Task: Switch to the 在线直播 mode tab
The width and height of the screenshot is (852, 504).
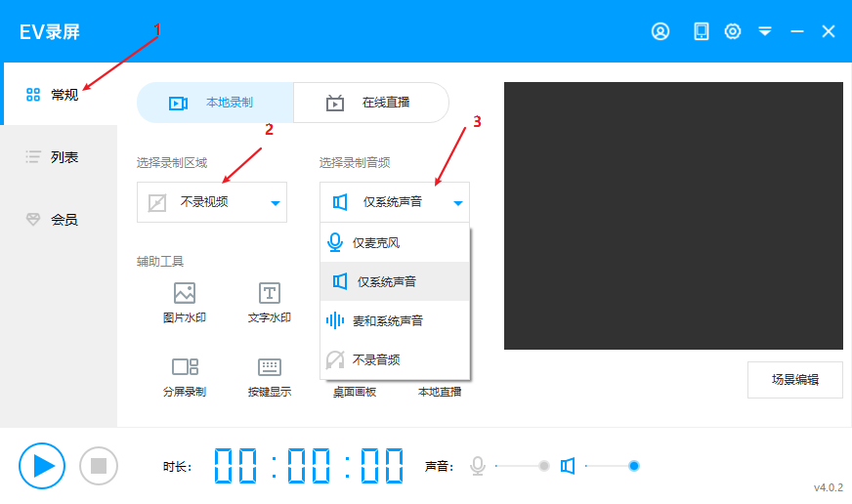Action: [x=371, y=103]
